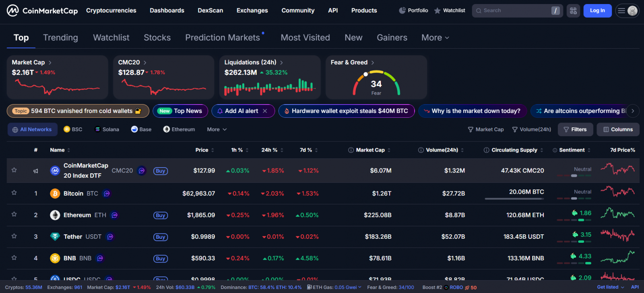Select the Solana network filter
Image resolution: width=644 pixels, height=293 pixels.
(x=107, y=129)
